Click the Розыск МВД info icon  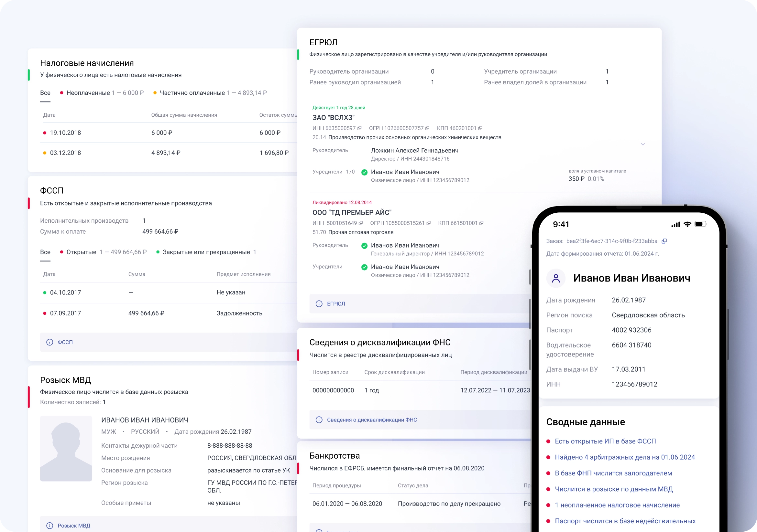click(50, 526)
